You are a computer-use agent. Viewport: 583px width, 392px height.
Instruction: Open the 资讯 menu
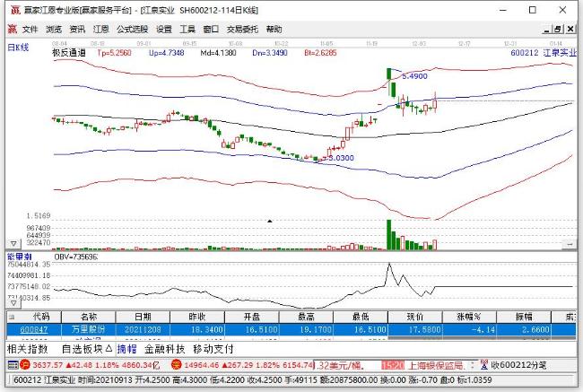[x=77, y=29]
